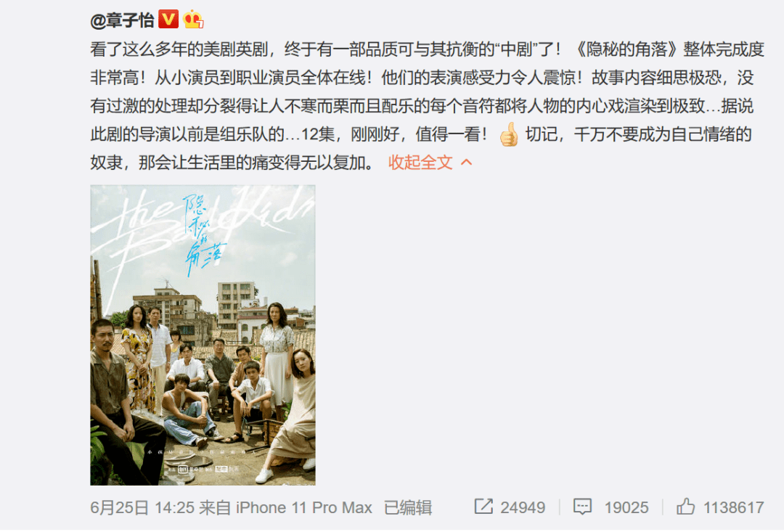Click the orange V verified badge
The width and height of the screenshot is (784, 532).
point(168,20)
